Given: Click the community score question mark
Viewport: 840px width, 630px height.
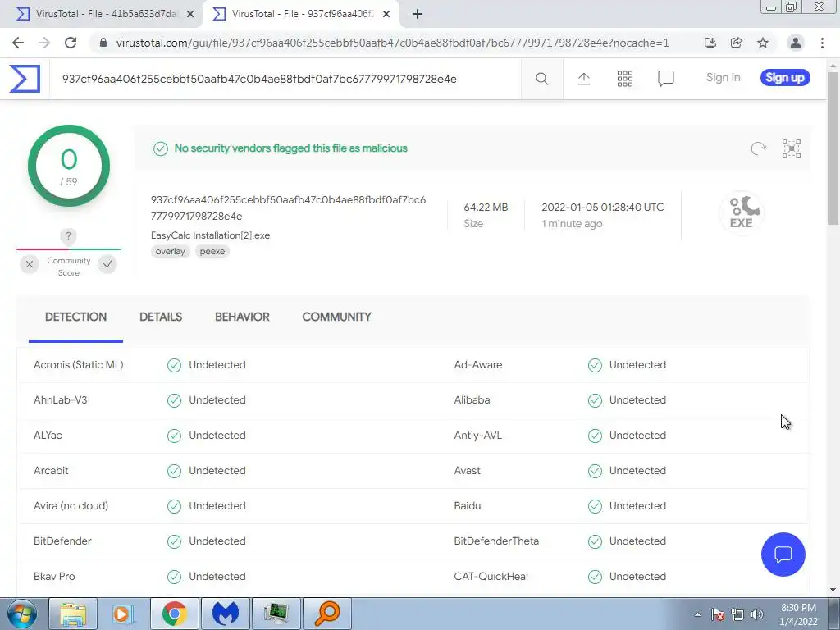Looking at the screenshot, I should (68, 235).
